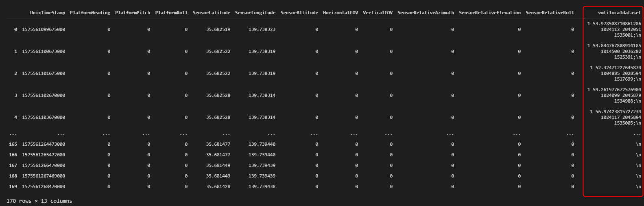The width and height of the screenshot is (644, 206).
Task: Click vmtilocaldataset value starting 52.32471227645874
Action: point(616,73)
